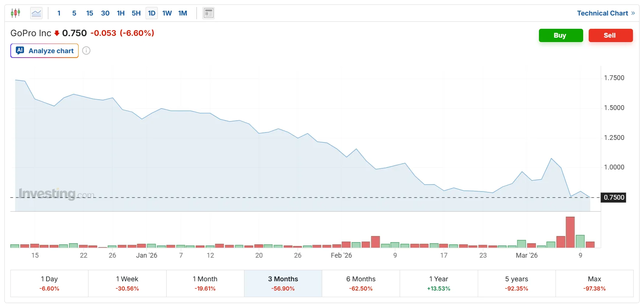The height and width of the screenshot is (306, 644).
Task: Click the tallest red volume bar
Action: 570,232
